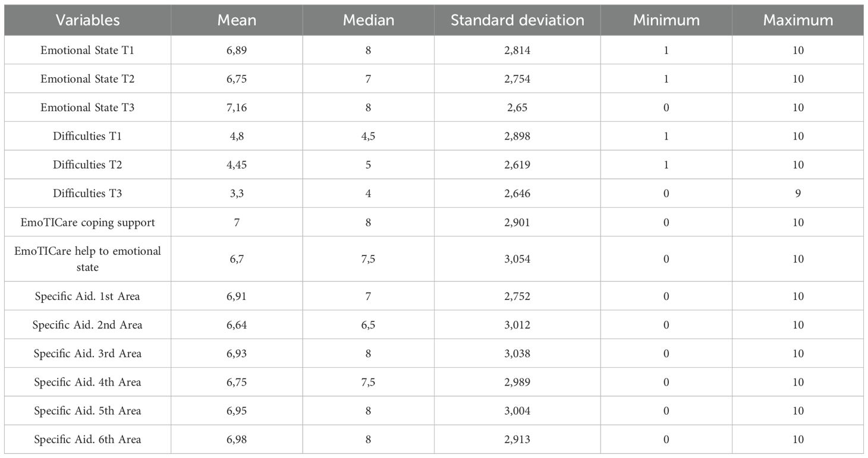Click the mean value 3,3
The height and width of the screenshot is (458, 868).
[x=237, y=194]
